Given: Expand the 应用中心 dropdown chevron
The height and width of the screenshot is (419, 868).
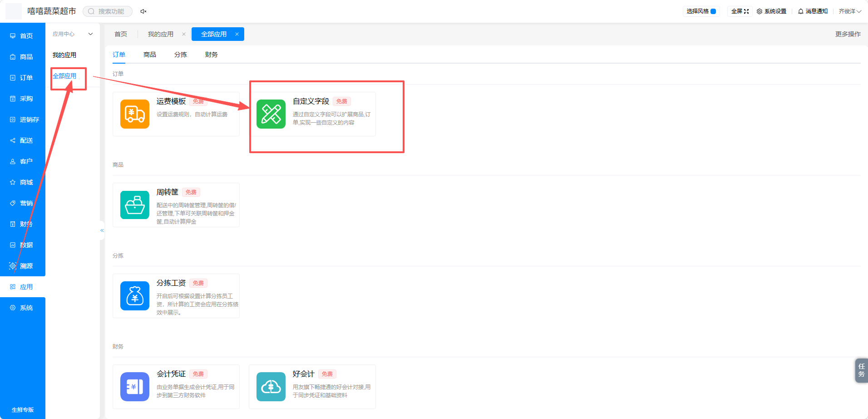Looking at the screenshot, I should (x=90, y=34).
